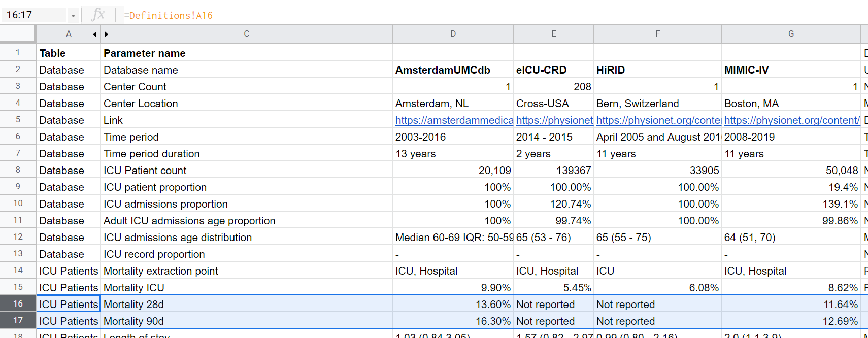Click the '139.1%' cell
This screenshot has height=338, width=868.
click(x=791, y=204)
